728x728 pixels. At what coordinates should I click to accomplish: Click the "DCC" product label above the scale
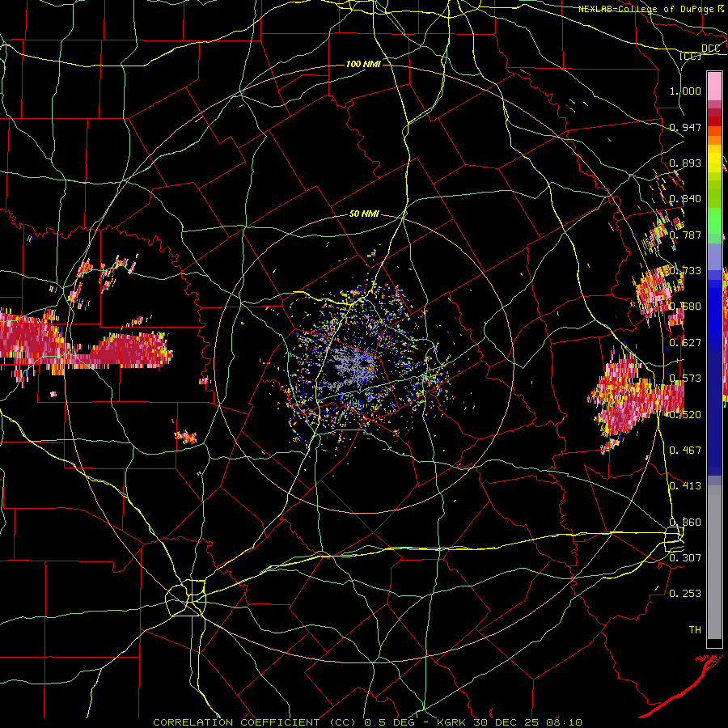(710, 49)
